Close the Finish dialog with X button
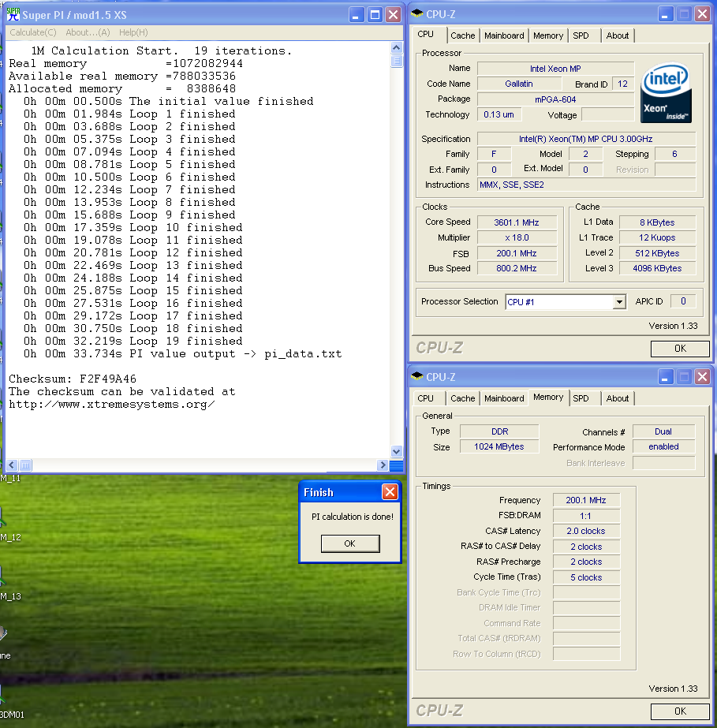The image size is (717, 728). coord(390,491)
